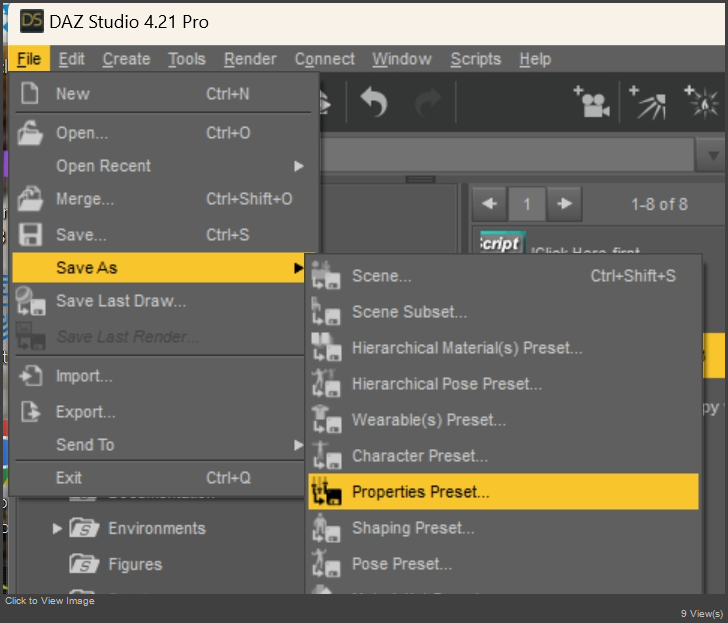This screenshot has width=728, height=623.
Task: Click the Wearable(s) Preset shirt icon
Action: [325, 419]
